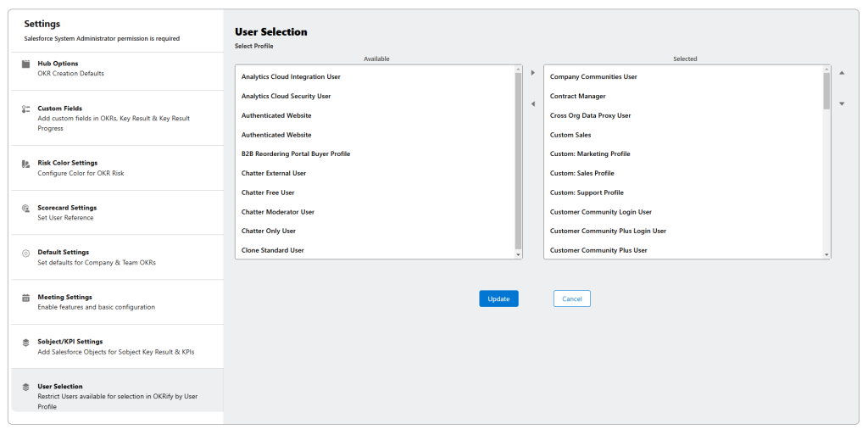Image resolution: width=868 pixels, height=435 pixels.
Task: Select Contract Manager in Selected list
Action: click(577, 96)
